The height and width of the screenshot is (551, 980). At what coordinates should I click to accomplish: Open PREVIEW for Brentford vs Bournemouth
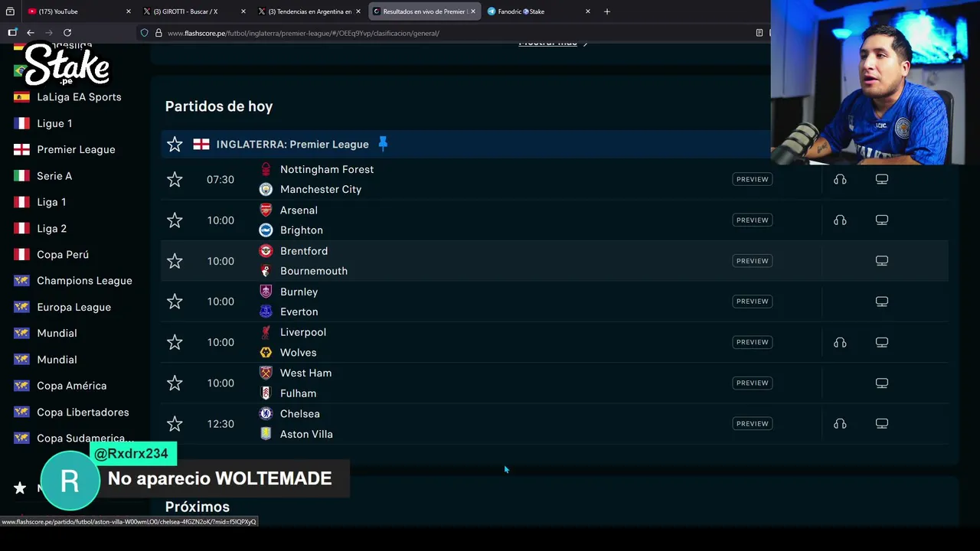click(x=752, y=261)
